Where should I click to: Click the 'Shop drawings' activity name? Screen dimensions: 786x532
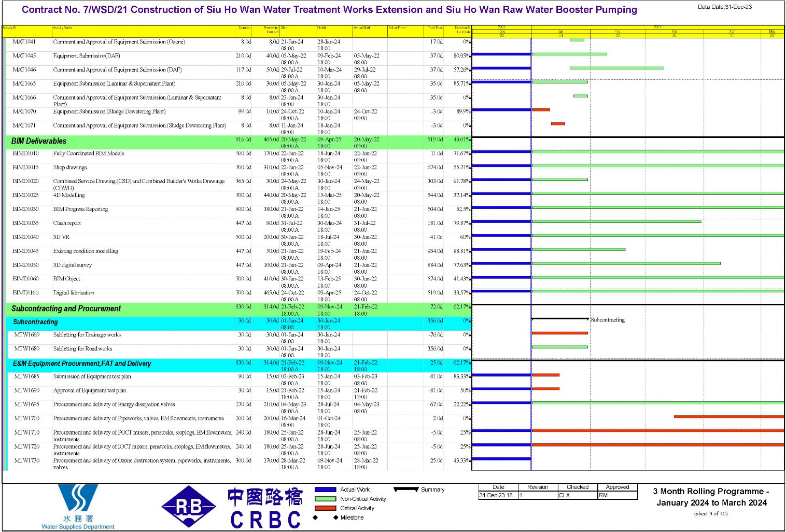pos(70,167)
